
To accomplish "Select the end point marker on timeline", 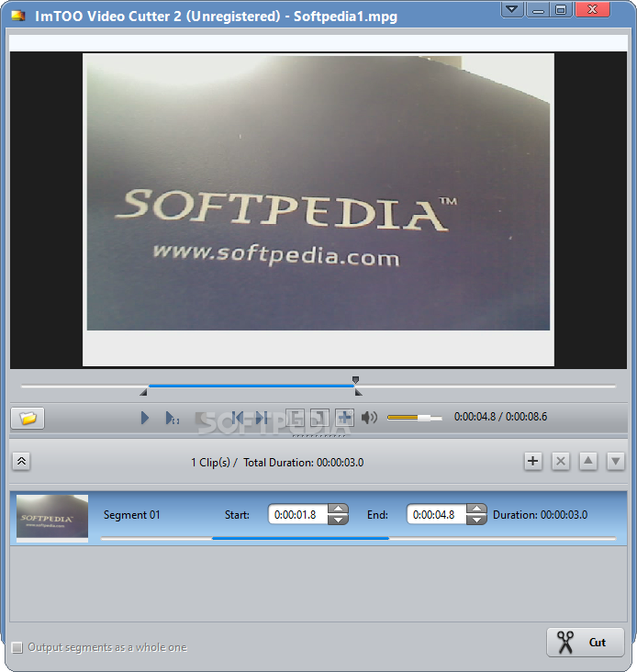I will [x=358, y=392].
